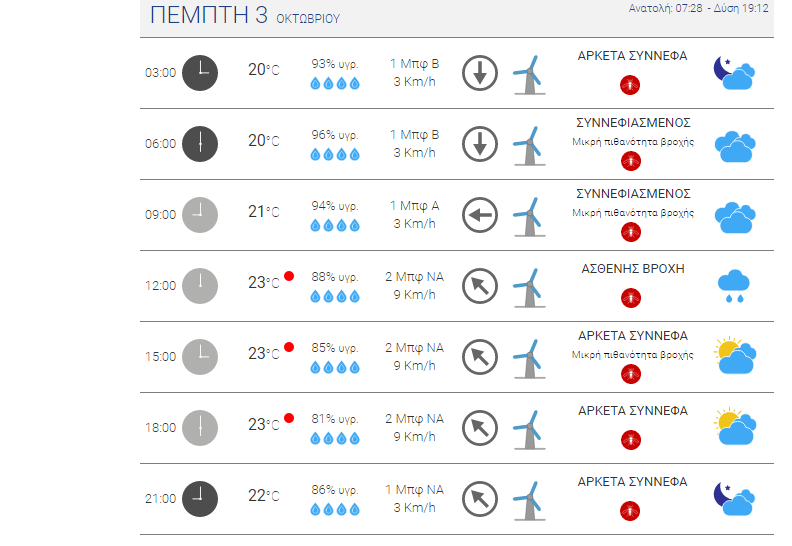Image resolution: width=792 pixels, height=546 pixels.
Task: Click the ΑΣΘΕΝΗΣ ΒΡΟΧΗ forecast label
Action: [x=633, y=269]
